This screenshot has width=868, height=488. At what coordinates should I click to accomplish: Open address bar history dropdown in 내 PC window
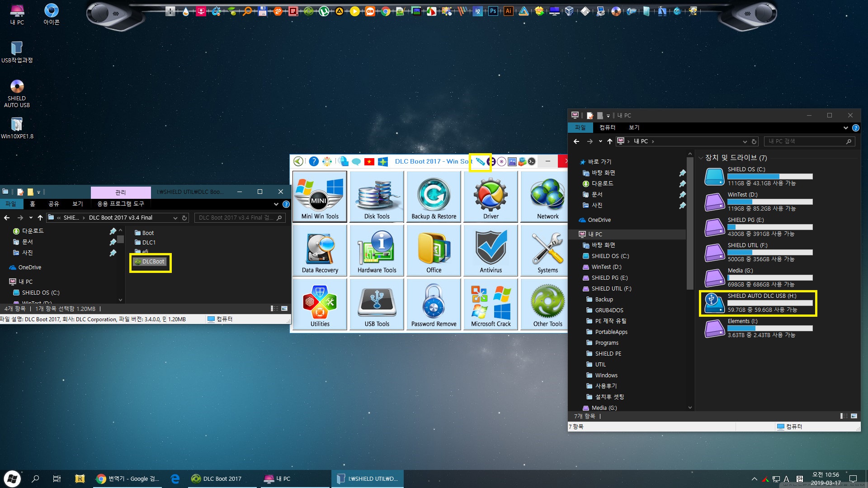coord(745,141)
